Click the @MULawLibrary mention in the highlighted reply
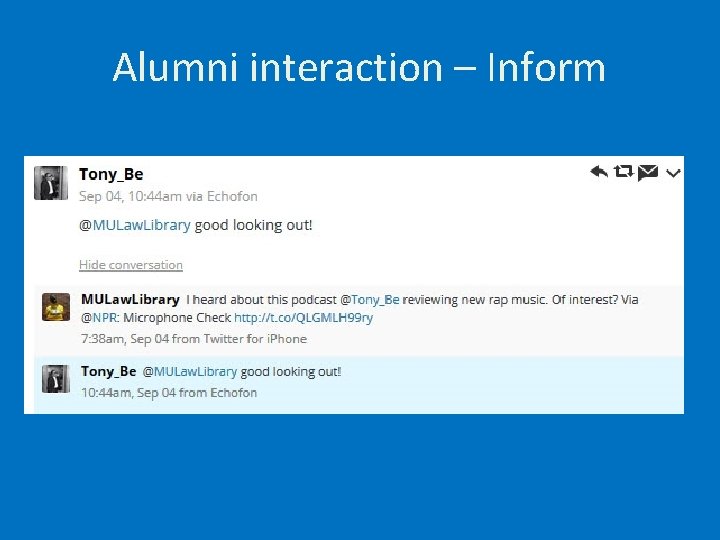Screen dimensions: 720x540 click(x=190, y=371)
